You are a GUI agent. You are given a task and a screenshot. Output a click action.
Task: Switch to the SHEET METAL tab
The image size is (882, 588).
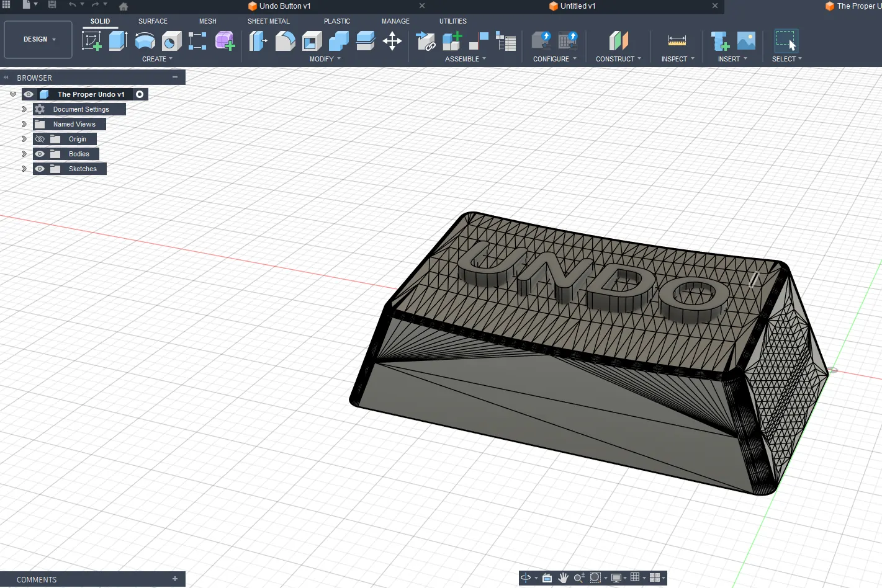269,21
